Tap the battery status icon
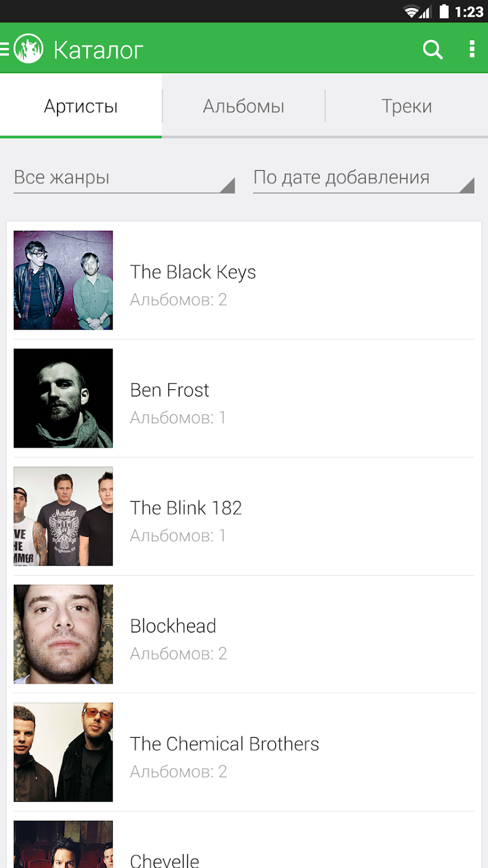488x868 pixels. coord(444,11)
